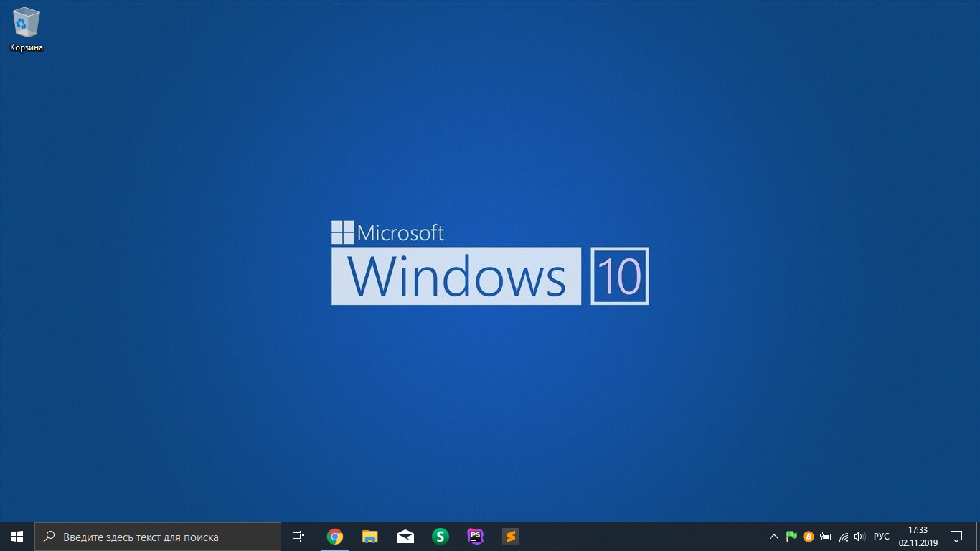Open the Mail app taskbar icon
The image size is (980, 551).
click(405, 537)
